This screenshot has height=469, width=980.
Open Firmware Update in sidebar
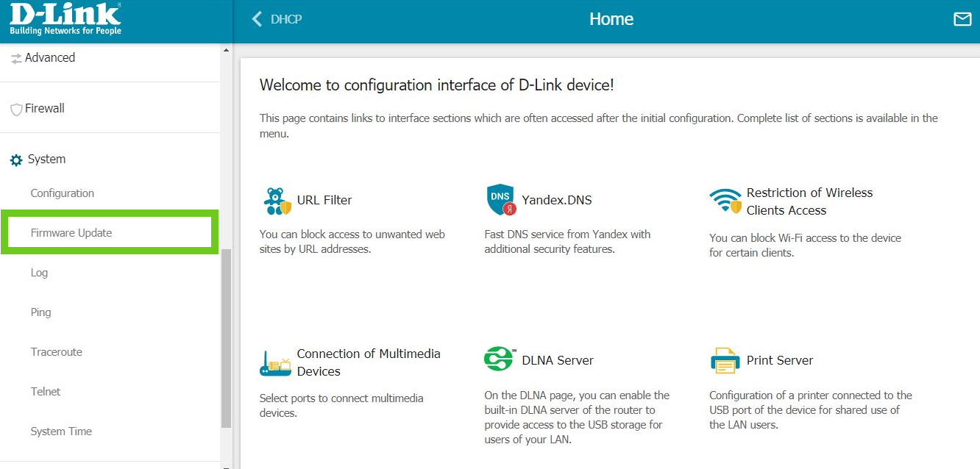click(71, 233)
